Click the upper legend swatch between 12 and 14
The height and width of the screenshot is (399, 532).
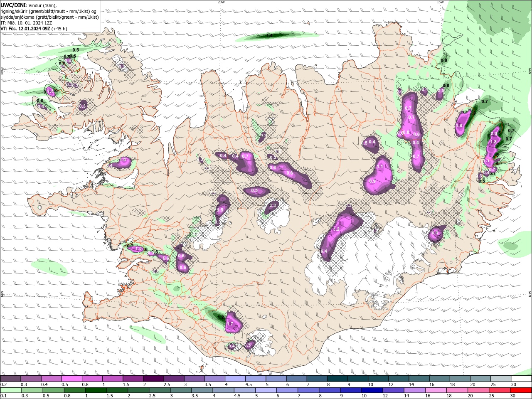(399, 379)
